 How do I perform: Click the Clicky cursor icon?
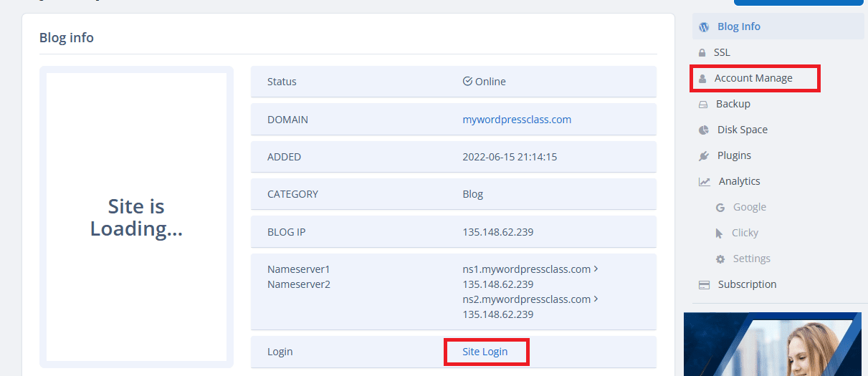pyautogui.click(x=719, y=233)
